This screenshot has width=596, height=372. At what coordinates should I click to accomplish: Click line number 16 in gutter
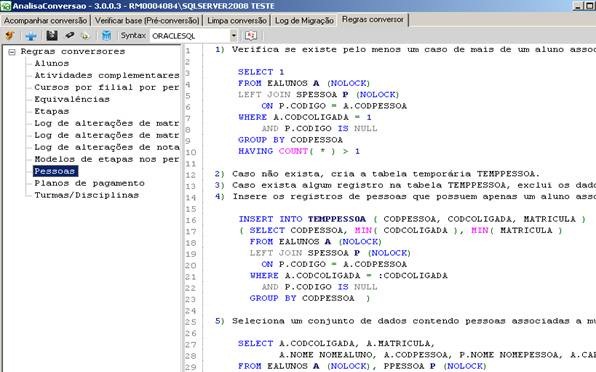pyautogui.click(x=191, y=220)
